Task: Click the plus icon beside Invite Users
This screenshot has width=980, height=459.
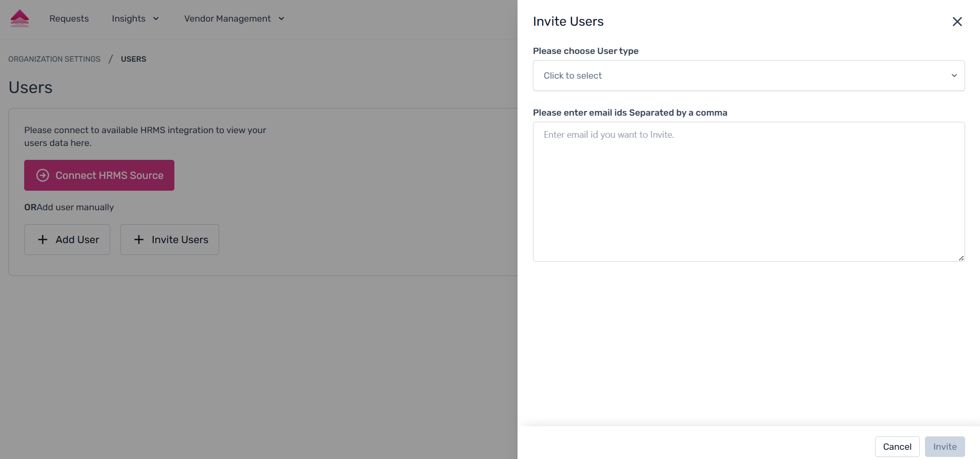Action: 139,240
